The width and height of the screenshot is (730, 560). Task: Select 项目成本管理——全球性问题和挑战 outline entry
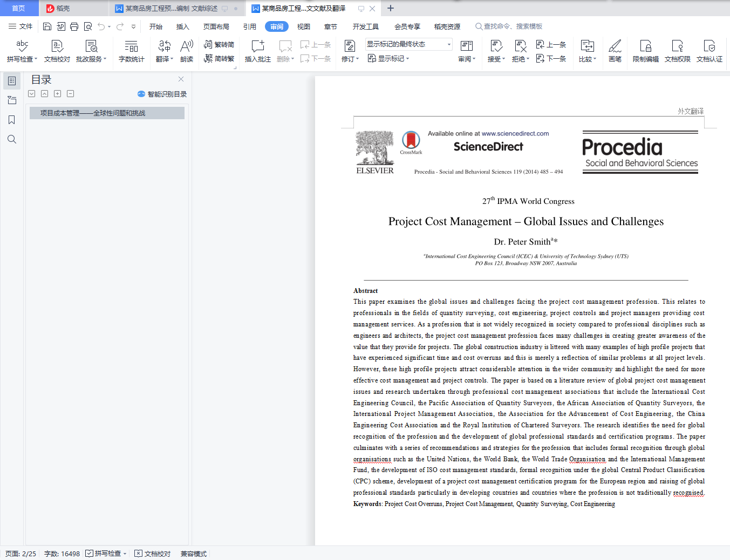[x=107, y=113]
